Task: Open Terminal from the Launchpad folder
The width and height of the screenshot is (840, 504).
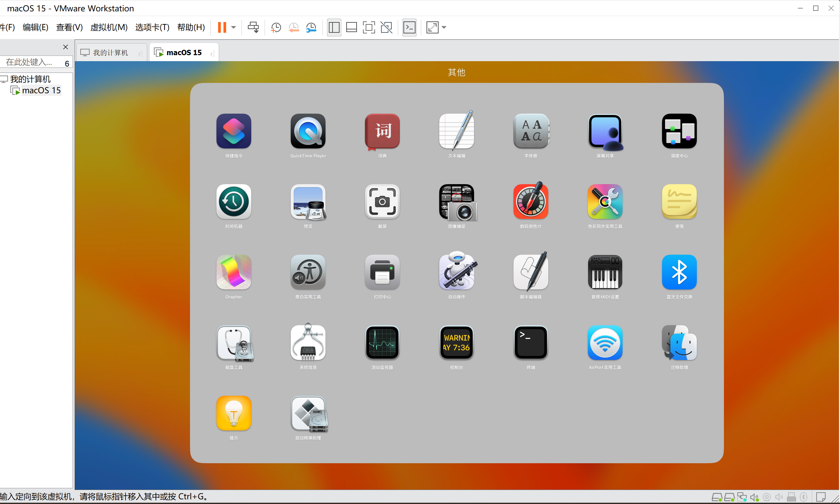Action: pyautogui.click(x=530, y=343)
